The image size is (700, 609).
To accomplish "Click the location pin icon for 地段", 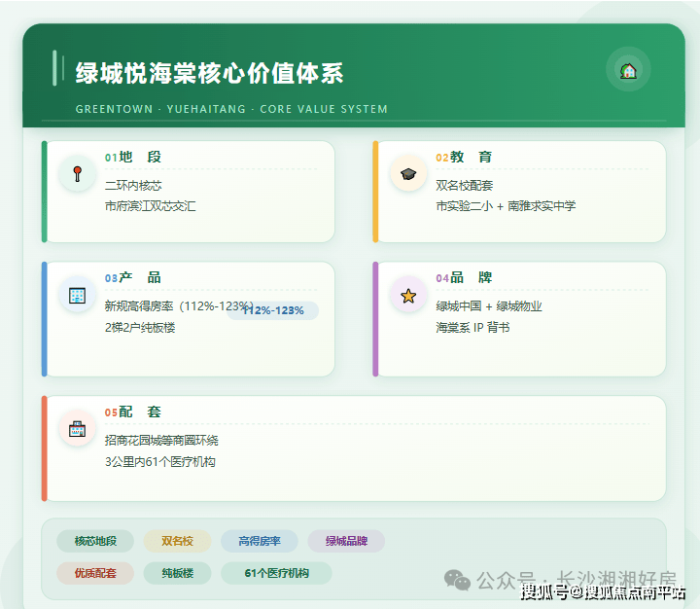I will (x=77, y=174).
